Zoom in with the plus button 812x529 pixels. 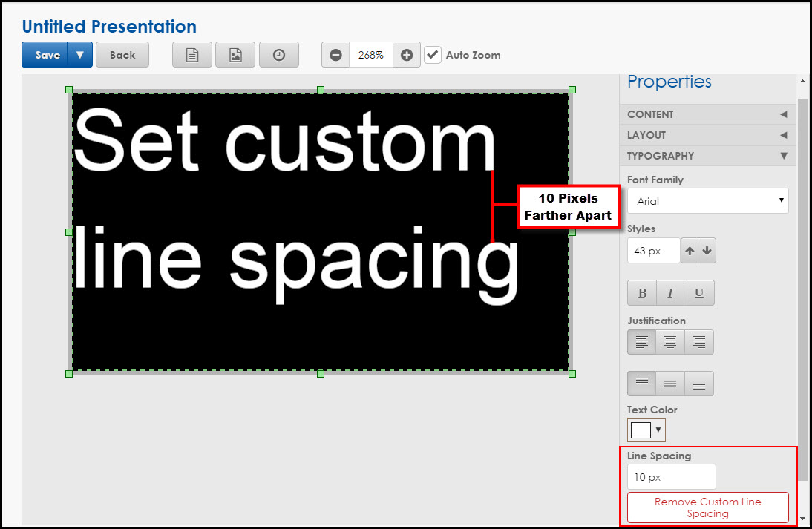point(407,55)
